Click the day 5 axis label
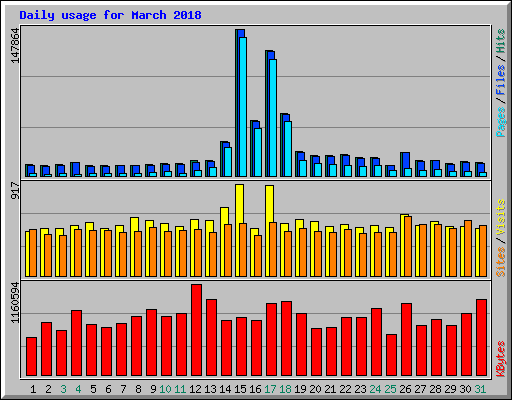This screenshot has width=512, height=400. [93, 389]
